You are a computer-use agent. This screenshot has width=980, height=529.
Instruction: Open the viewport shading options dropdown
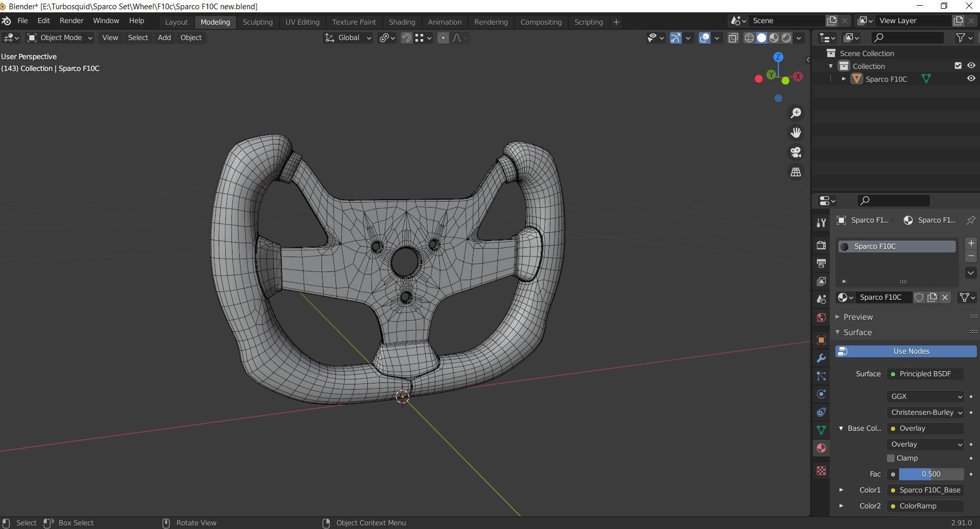point(799,38)
